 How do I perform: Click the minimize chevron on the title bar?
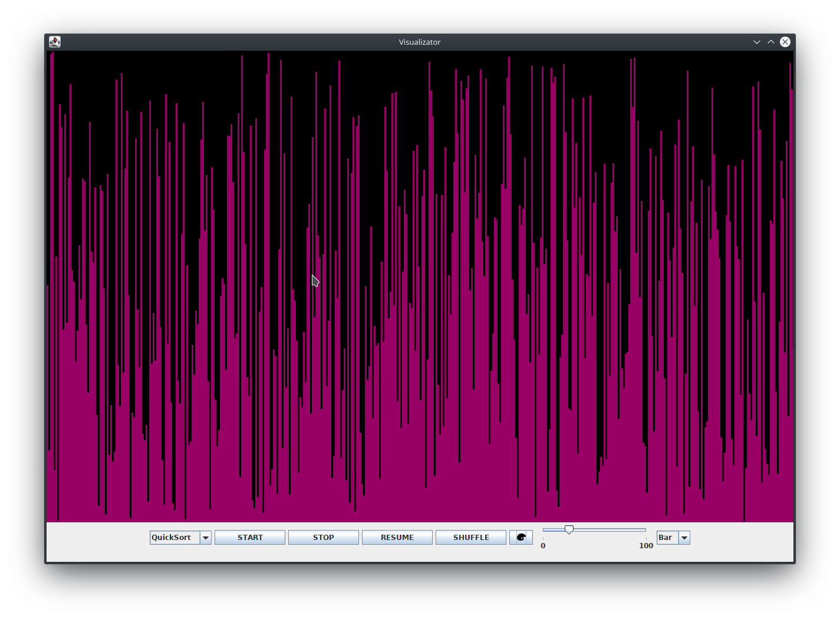coord(757,42)
